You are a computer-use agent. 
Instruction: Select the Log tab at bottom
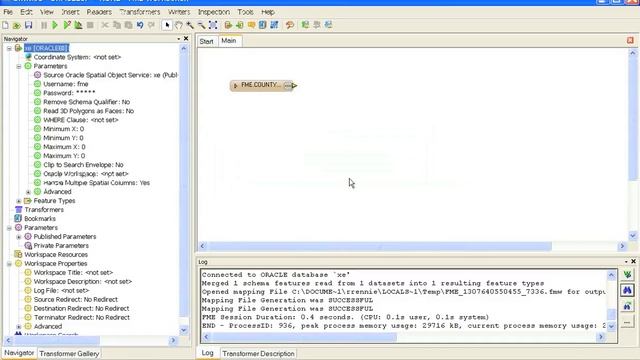click(207, 353)
